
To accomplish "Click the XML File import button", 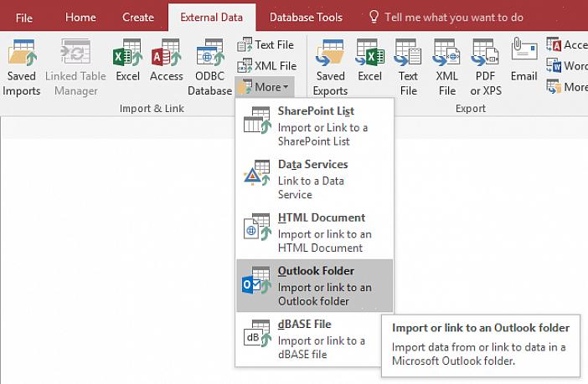I will (x=266, y=65).
